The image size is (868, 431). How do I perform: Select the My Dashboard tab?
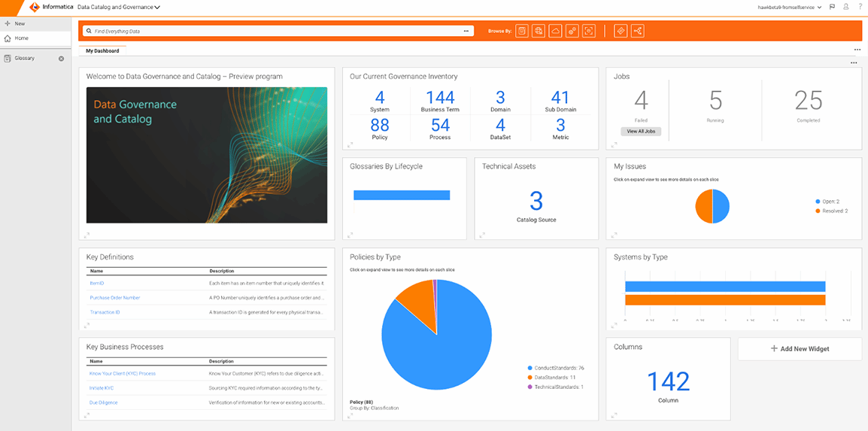tap(102, 50)
